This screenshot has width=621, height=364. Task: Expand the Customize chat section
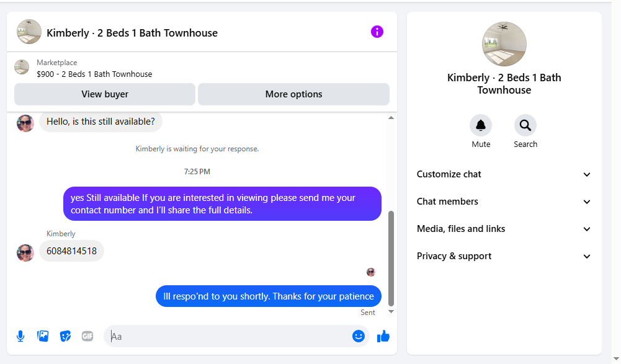click(x=504, y=174)
